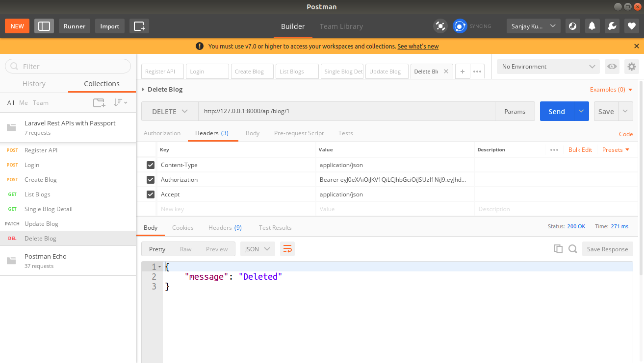Switch to the History tab
The image size is (644, 363).
[34, 84]
